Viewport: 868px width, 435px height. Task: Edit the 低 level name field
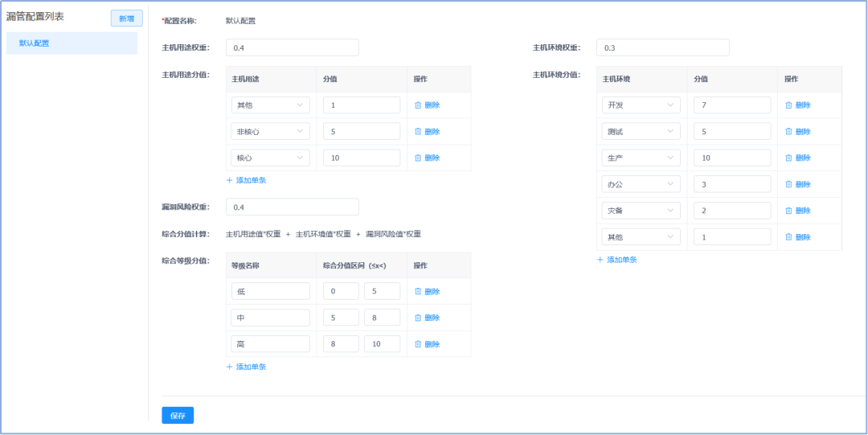[x=271, y=291]
